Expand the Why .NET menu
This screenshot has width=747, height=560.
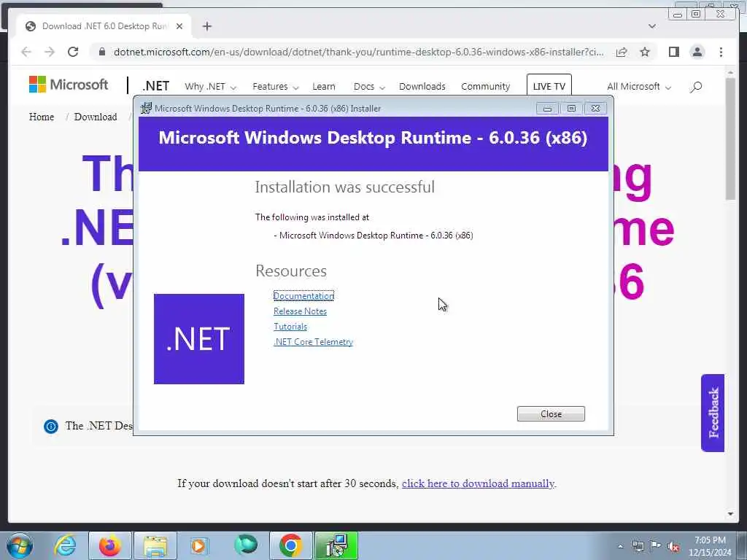(x=210, y=86)
